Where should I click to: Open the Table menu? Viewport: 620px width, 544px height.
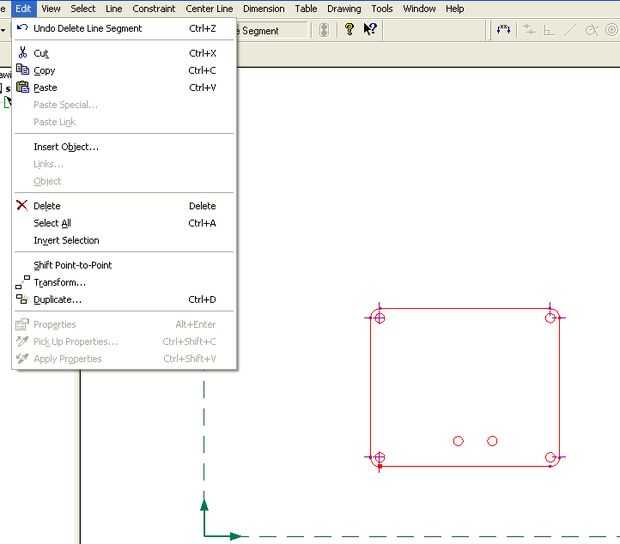(306, 8)
